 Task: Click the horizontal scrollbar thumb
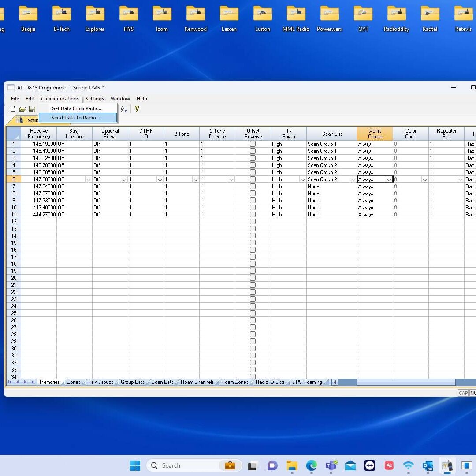406,382
